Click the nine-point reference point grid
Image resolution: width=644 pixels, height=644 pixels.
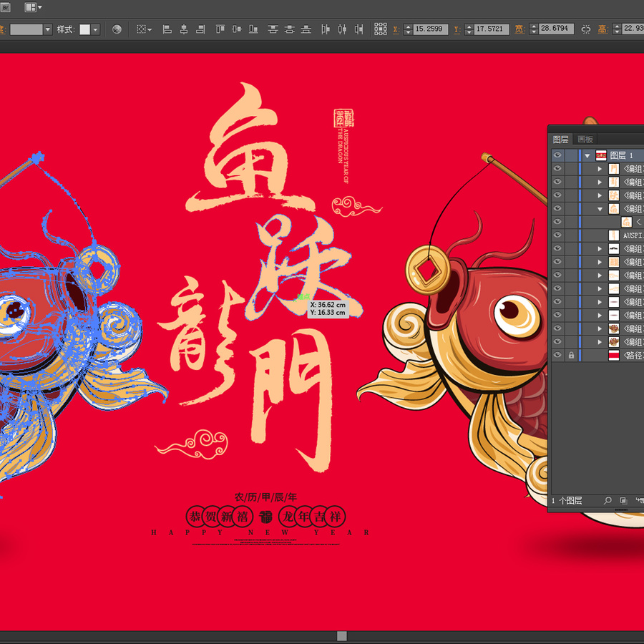click(x=381, y=29)
